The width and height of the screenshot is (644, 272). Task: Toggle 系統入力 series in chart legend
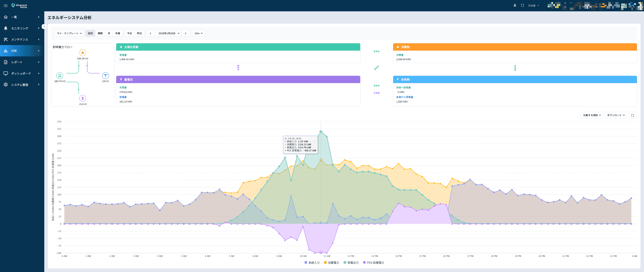click(x=312, y=263)
